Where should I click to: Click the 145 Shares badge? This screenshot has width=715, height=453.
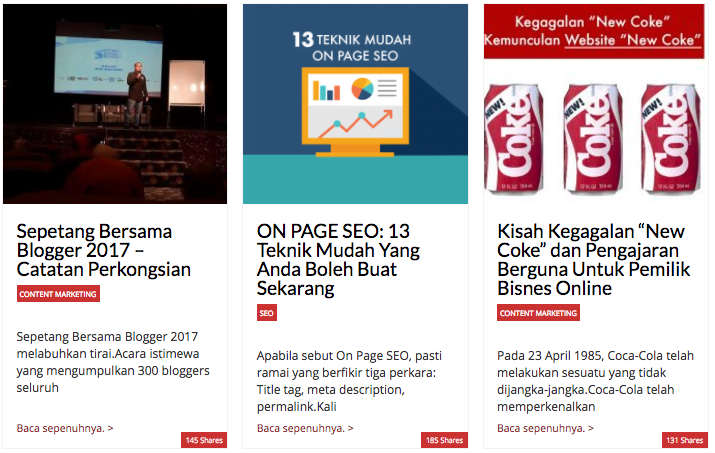(x=204, y=440)
